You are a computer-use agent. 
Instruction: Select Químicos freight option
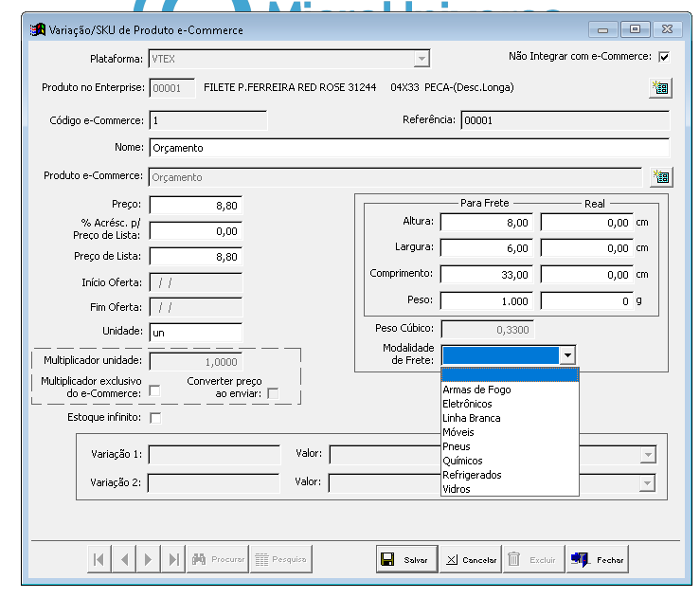pos(510,461)
